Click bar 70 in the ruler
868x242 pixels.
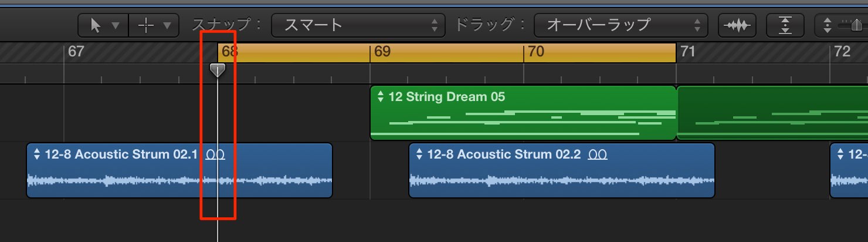tap(535, 52)
